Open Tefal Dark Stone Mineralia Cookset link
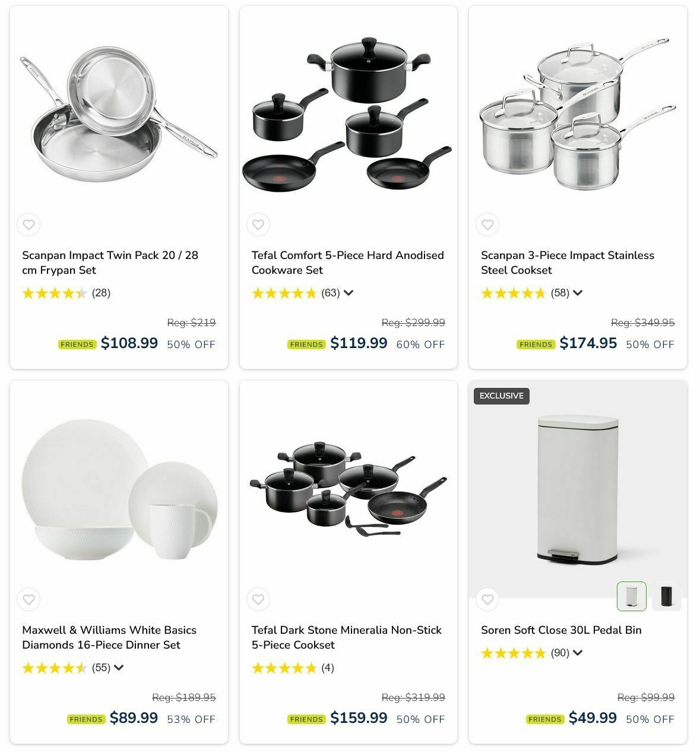The height and width of the screenshot is (752, 700). [346, 637]
